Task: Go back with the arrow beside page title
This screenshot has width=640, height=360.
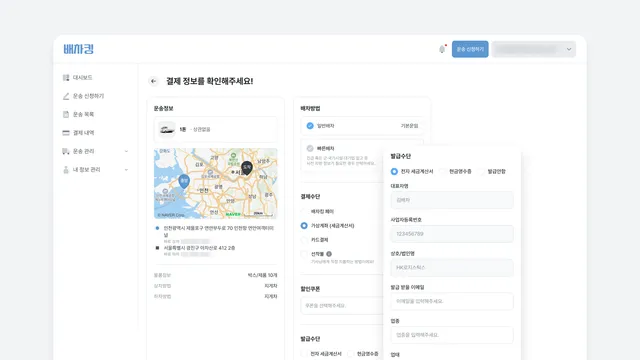Action: 153,81
